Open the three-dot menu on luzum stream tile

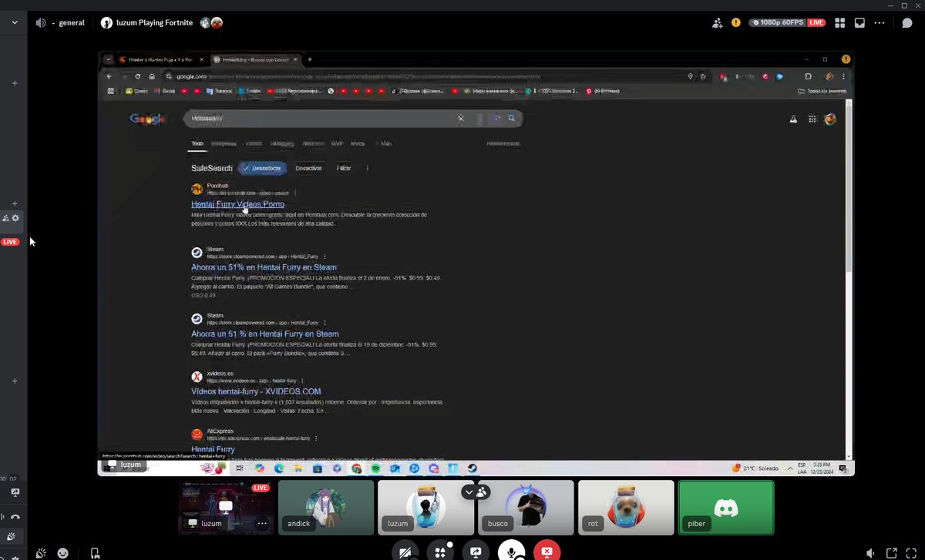tap(262, 523)
